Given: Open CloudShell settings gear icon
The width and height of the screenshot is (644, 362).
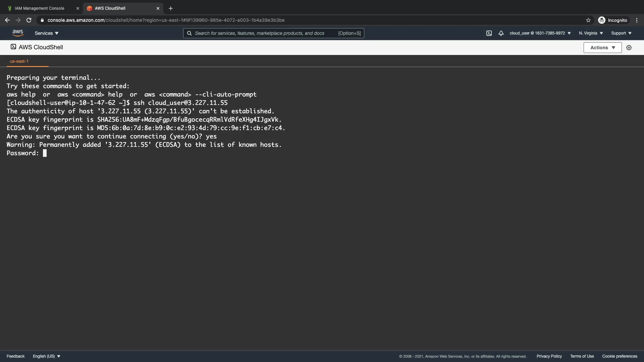Looking at the screenshot, I should (x=629, y=48).
